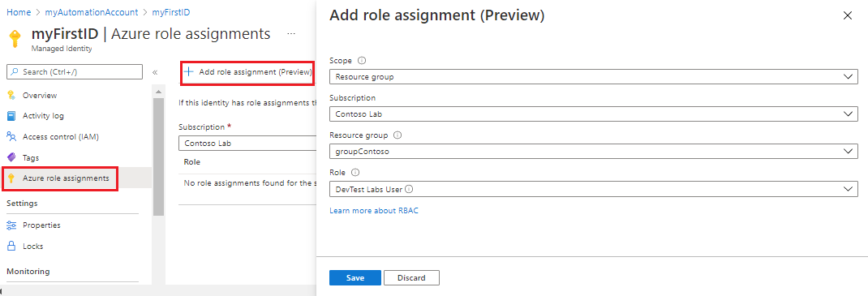Click Add role assignment (Preview) toolbar button

point(247,72)
